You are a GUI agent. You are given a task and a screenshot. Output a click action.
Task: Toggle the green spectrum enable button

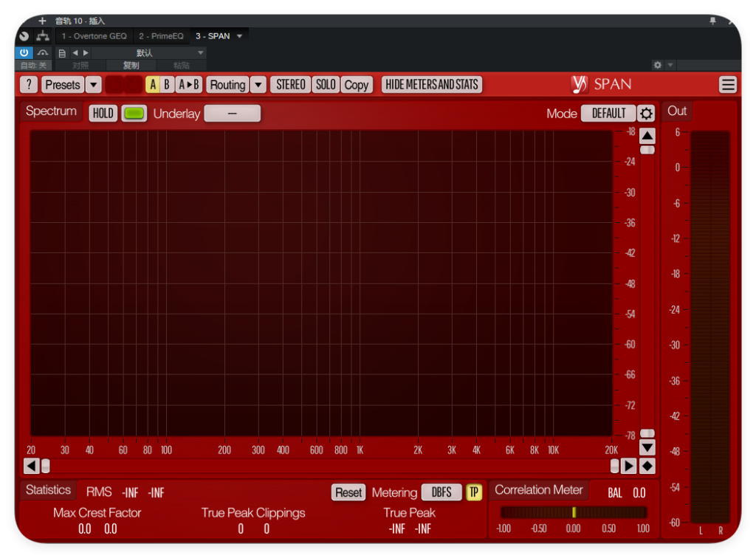[134, 113]
